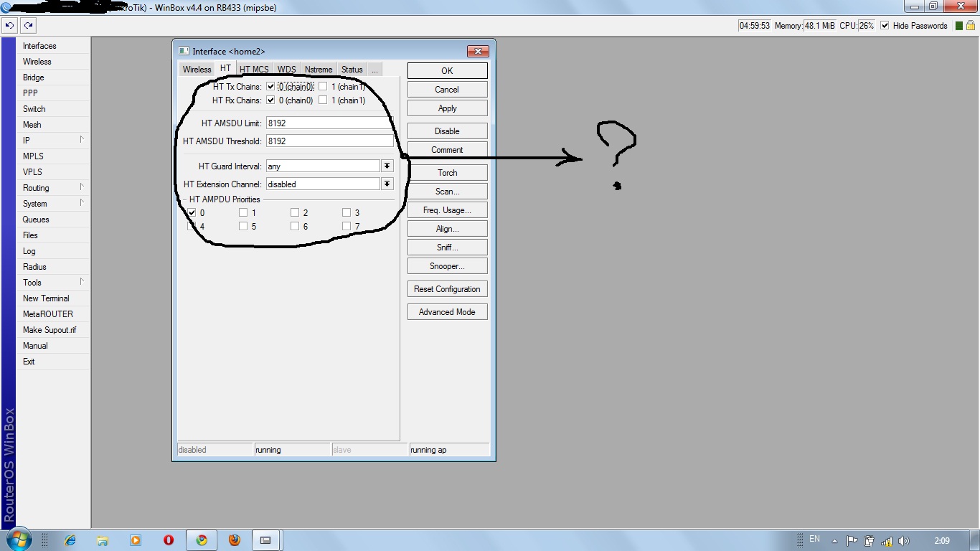Viewport: 980px width, 551px height.
Task: Click Make Supout.rif
Action: click(x=54, y=330)
